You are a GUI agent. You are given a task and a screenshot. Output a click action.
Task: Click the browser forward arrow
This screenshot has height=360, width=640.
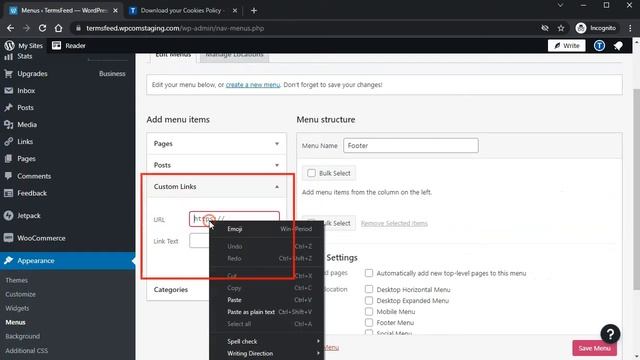point(26,28)
